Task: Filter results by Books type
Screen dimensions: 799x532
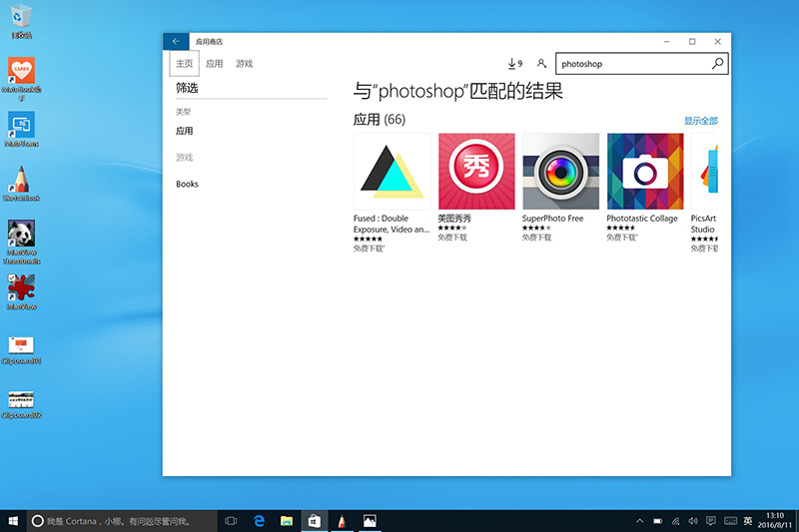Action: click(187, 184)
